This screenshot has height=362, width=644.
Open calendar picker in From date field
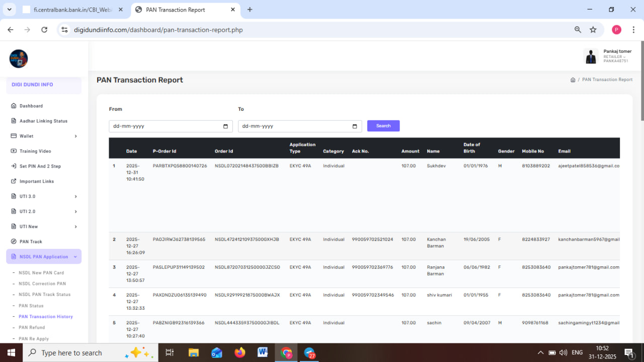(x=225, y=126)
